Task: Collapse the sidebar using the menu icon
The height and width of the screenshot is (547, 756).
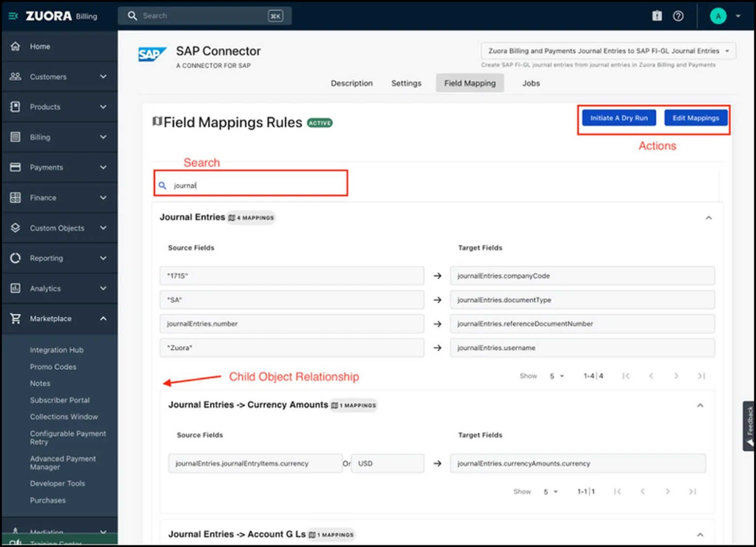Action: click(13, 16)
